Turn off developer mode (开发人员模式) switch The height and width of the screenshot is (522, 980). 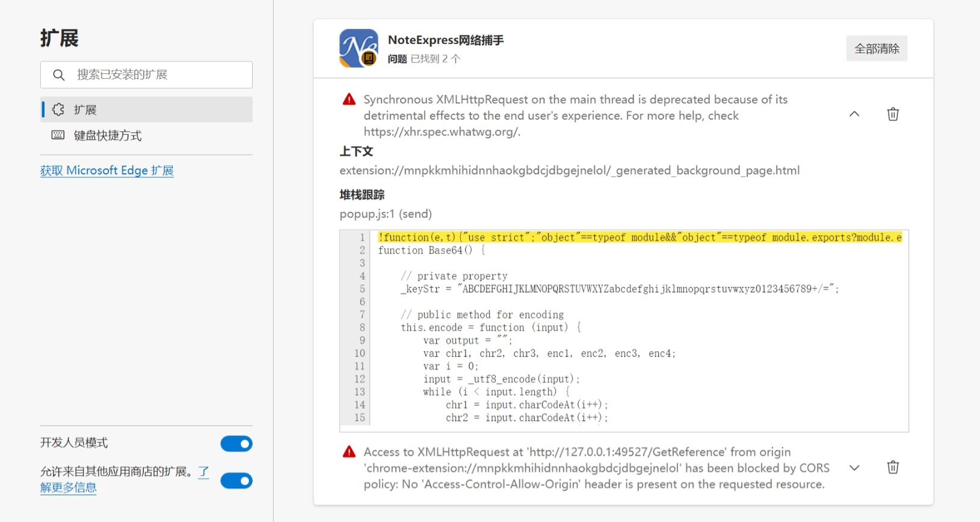[x=236, y=444]
